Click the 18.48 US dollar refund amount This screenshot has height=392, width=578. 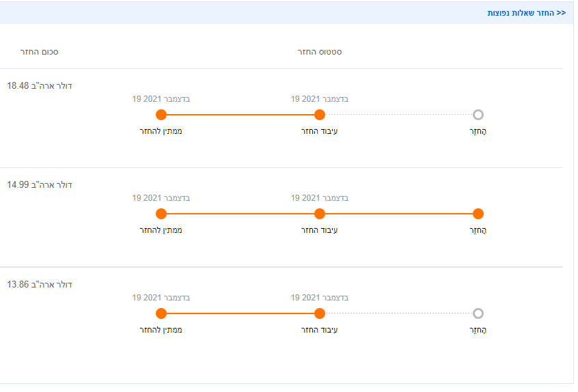[40, 86]
